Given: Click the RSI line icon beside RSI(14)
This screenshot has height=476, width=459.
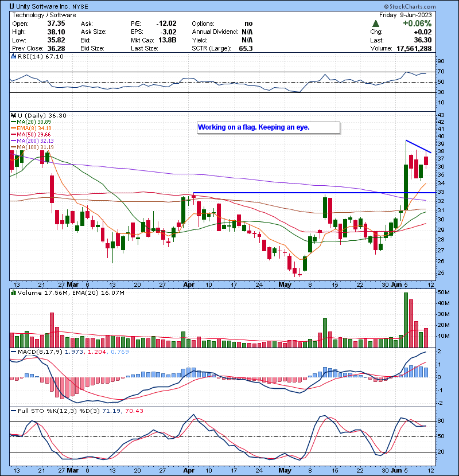Looking at the screenshot, I should (x=14, y=56).
